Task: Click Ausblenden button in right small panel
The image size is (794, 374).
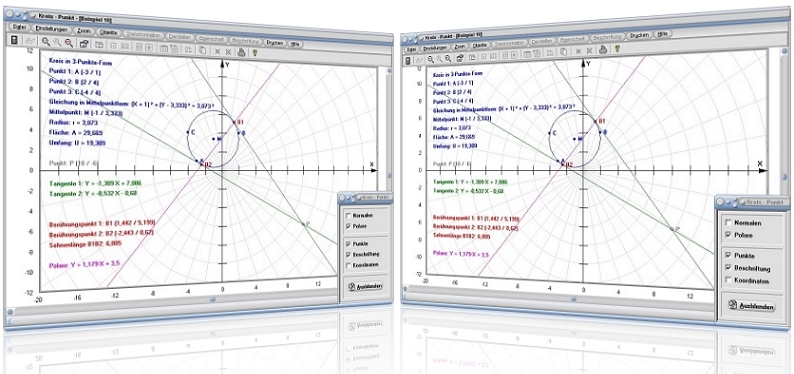Action: click(751, 306)
